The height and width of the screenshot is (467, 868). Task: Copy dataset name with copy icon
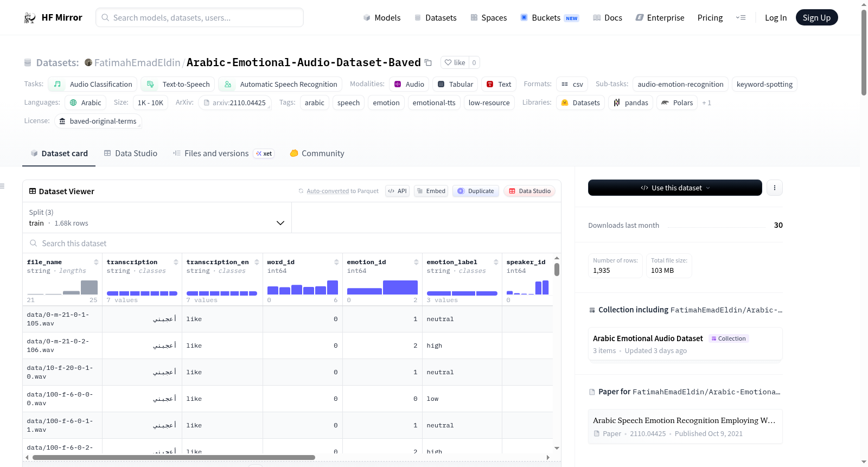[428, 62]
